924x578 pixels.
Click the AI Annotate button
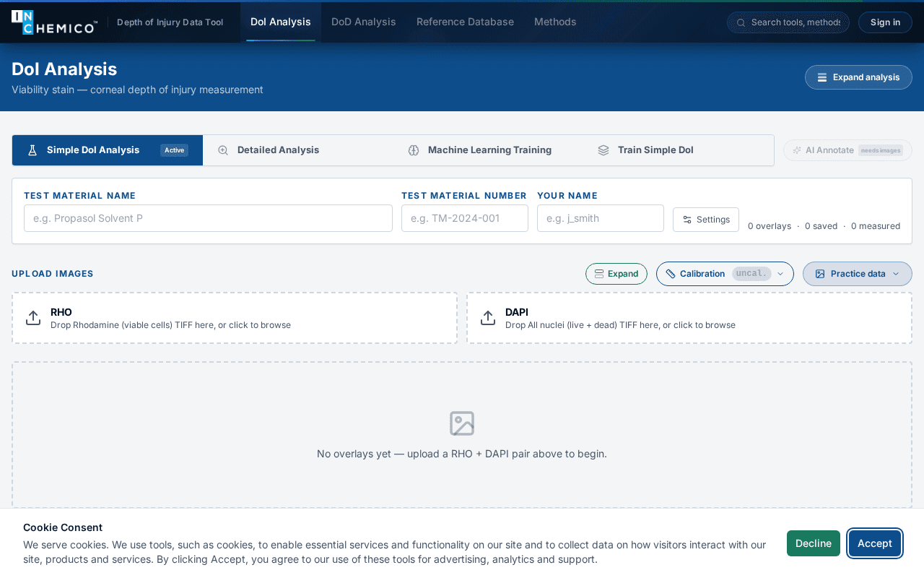click(847, 150)
